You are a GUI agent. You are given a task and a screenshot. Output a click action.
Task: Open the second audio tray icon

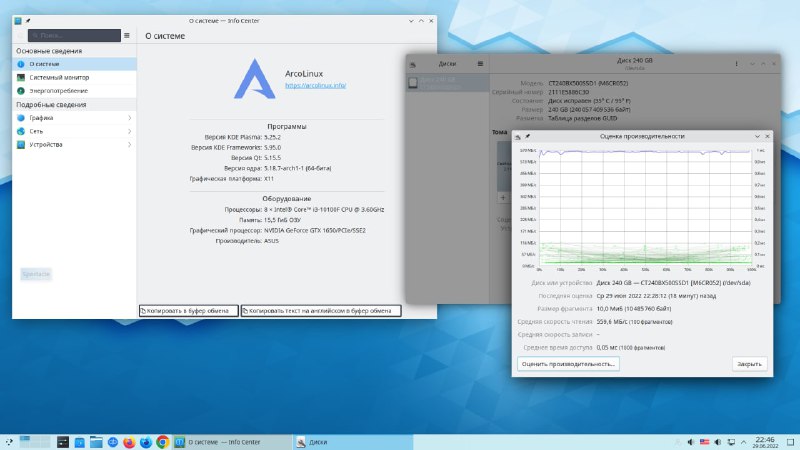click(718, 442)
